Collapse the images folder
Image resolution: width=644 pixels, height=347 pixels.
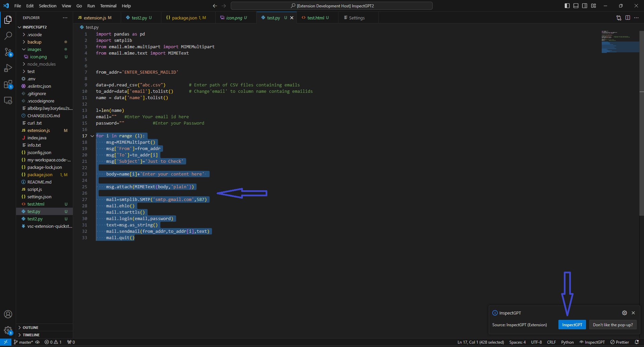pos(44,49)
